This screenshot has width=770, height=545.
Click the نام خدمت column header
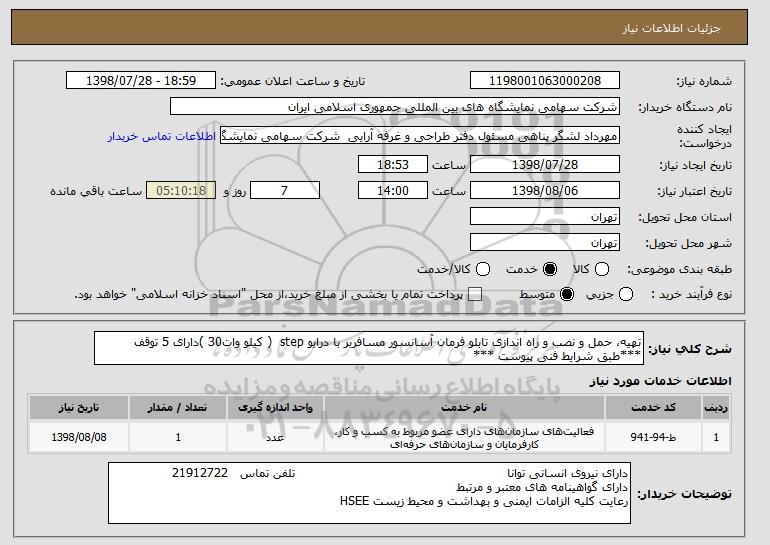[x=464, y=408]
